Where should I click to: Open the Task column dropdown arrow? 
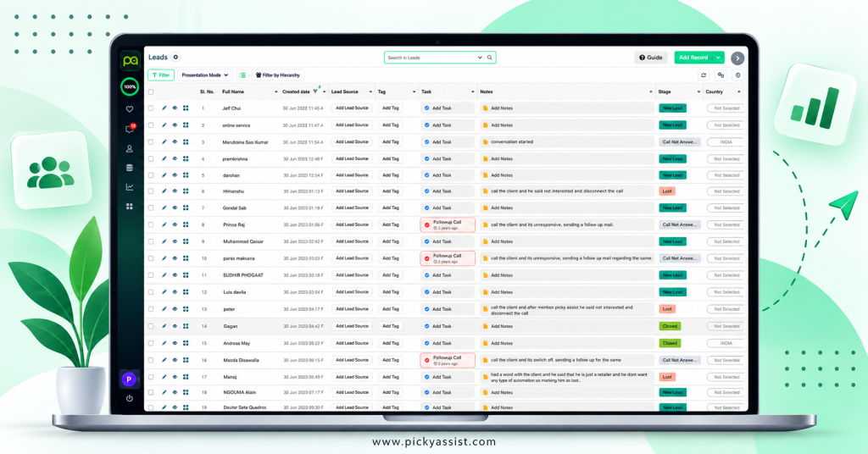(473, 91)
